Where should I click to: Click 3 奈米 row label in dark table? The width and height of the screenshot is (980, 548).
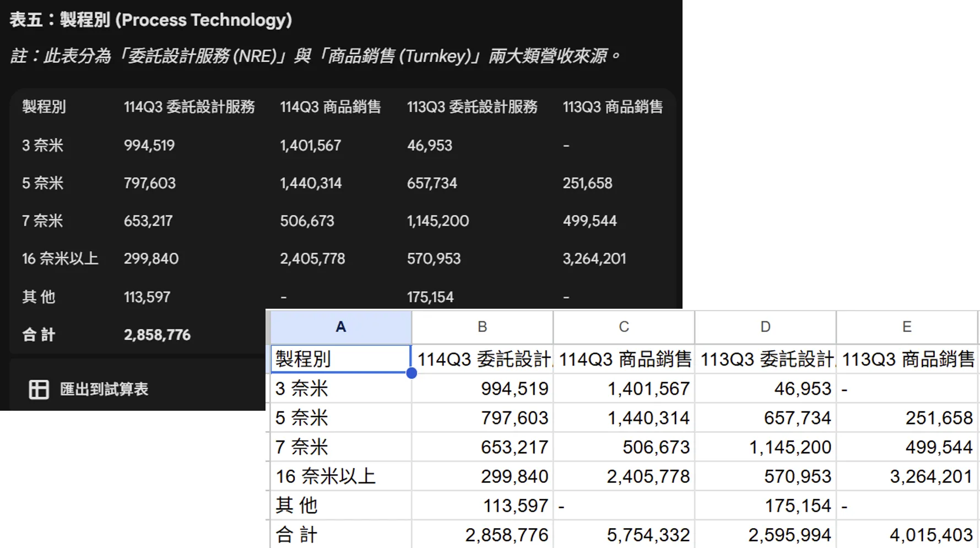point(42,146)
